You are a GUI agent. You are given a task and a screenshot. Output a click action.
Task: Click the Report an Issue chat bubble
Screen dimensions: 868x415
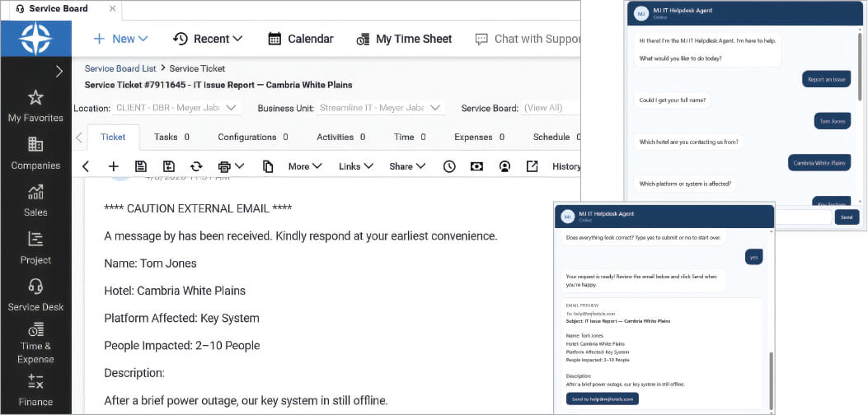[x=826, y=79]
